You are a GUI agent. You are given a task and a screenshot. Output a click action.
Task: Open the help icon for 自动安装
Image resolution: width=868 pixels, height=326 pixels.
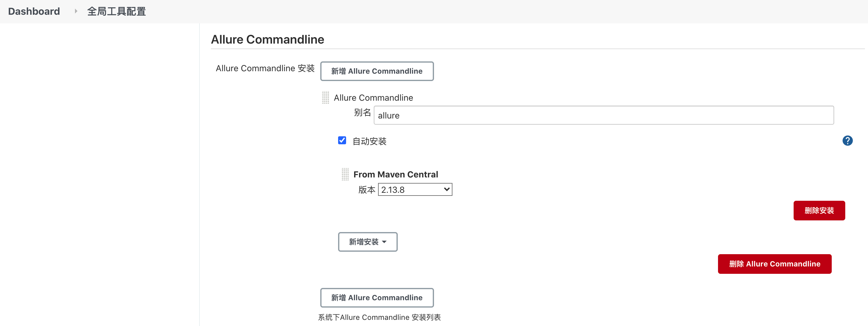pos(847,141)
